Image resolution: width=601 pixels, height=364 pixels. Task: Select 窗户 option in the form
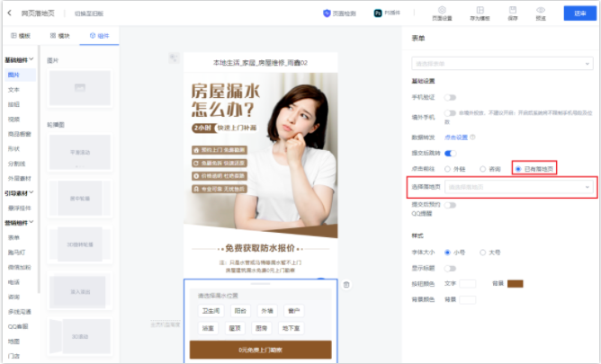point(294,311)
